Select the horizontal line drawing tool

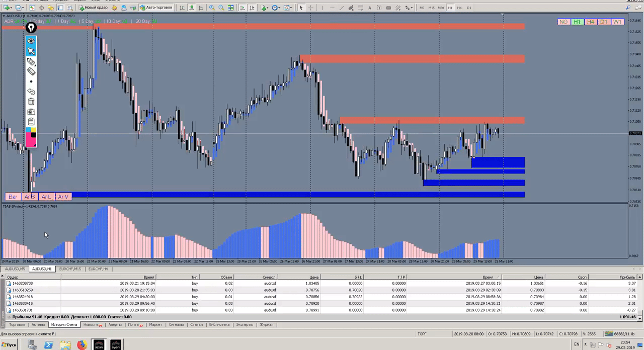coord(332,8)
